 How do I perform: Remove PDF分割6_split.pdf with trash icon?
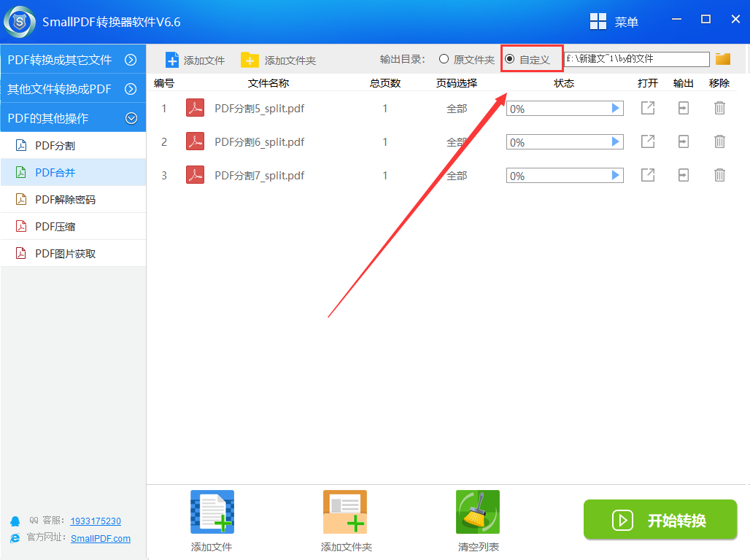719,141
